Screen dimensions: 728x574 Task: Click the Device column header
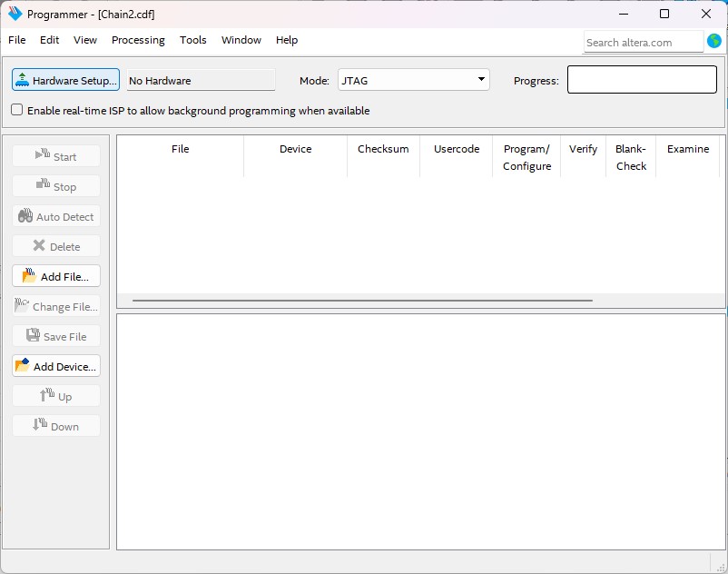295,156
